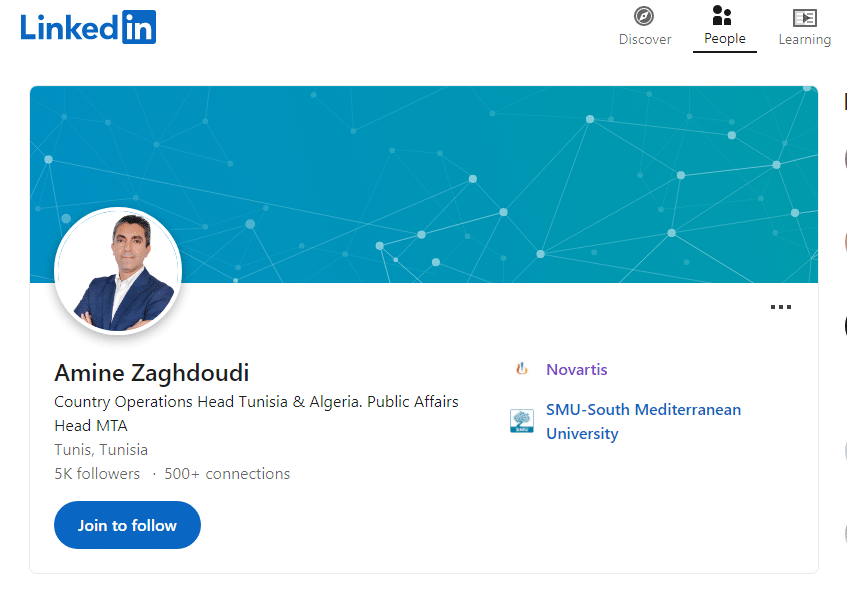The height and width of the screenshot is (593, 847).
Task: Click the LinkedIn logo
Action: coord(88,27)
